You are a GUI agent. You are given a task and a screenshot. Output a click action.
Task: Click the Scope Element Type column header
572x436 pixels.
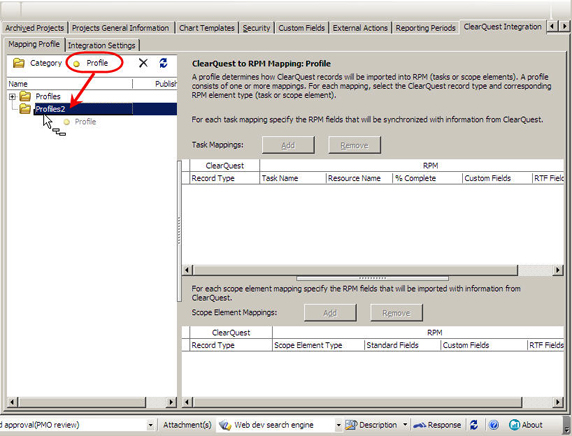point(318,345)
